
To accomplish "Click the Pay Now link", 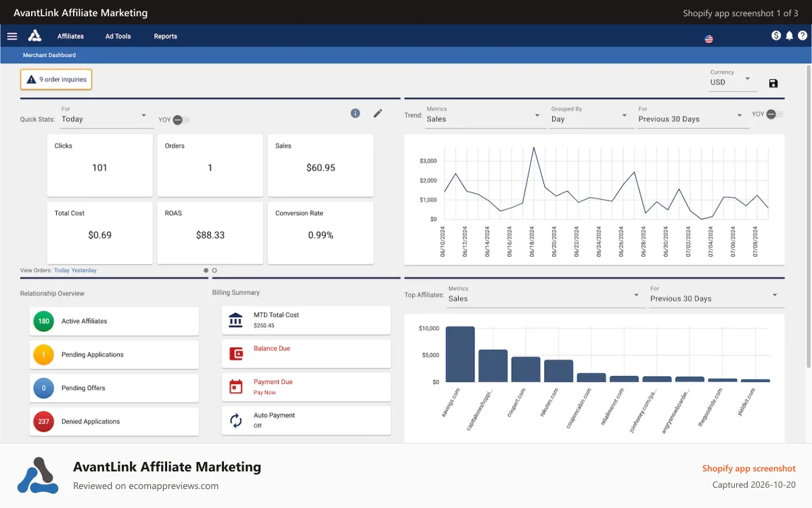I will (265, 392).
